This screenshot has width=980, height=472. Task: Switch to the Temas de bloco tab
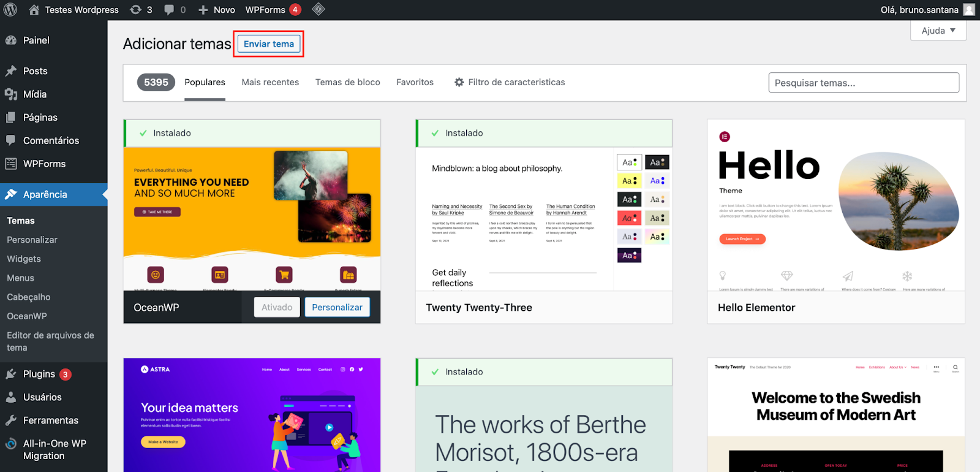point(348,82)
